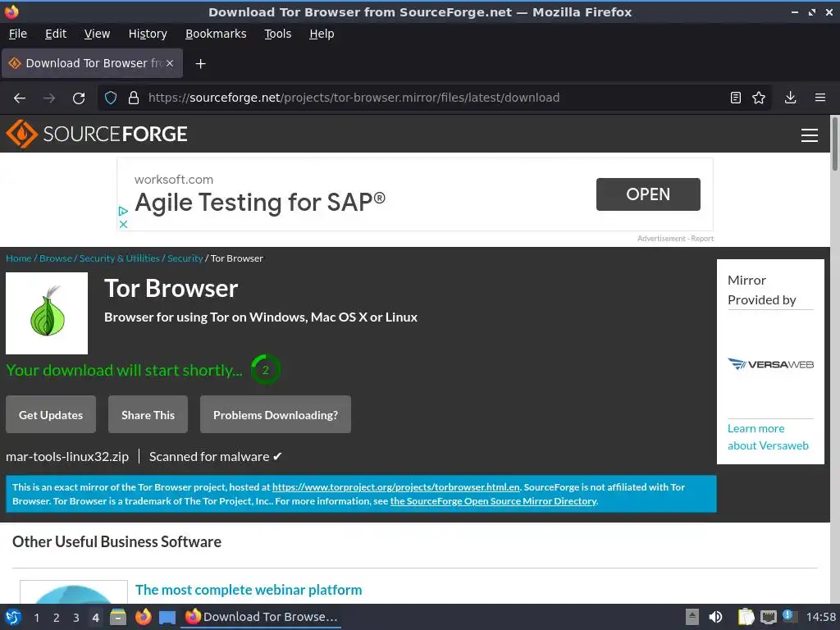Open a new tab with plus button
Image resolution: width=840 pixels, height=630 pixels.
pos(200,63)
